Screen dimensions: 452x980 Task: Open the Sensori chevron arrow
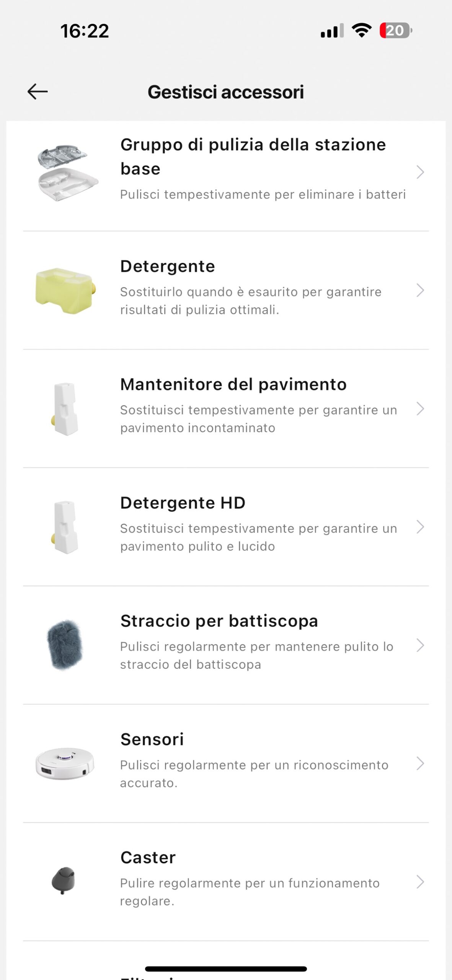point(420,763)
